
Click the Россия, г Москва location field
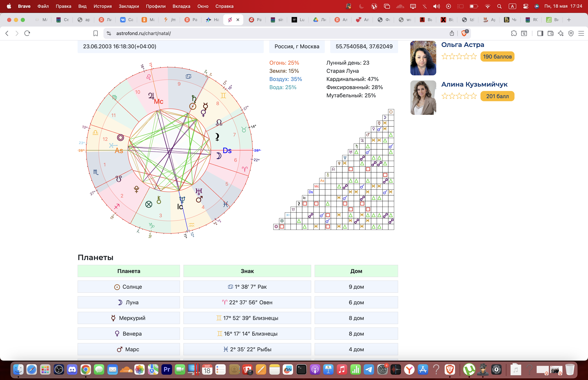point(297,47)
